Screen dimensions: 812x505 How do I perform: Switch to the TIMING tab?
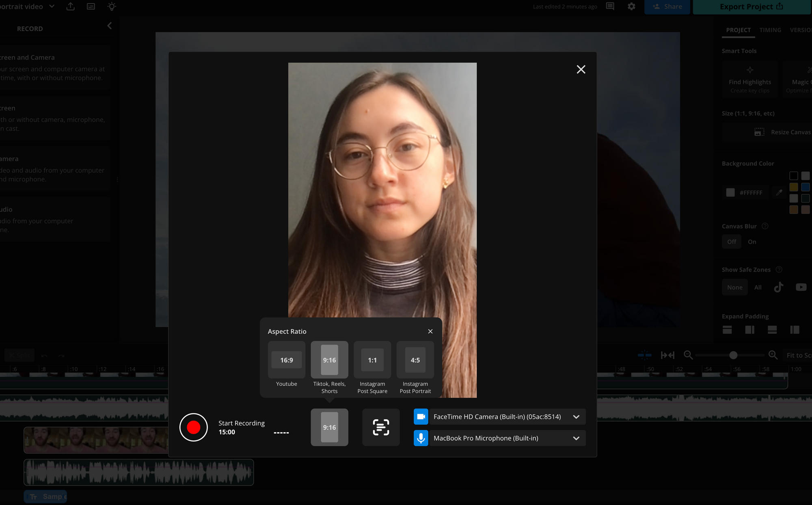click(770, 30)
